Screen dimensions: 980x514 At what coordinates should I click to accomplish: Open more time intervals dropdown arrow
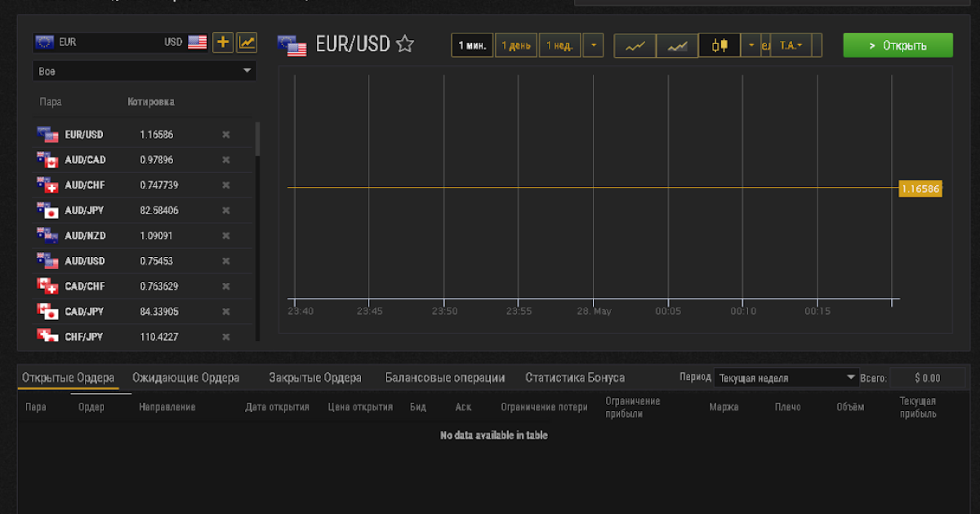tap(593, 46)
